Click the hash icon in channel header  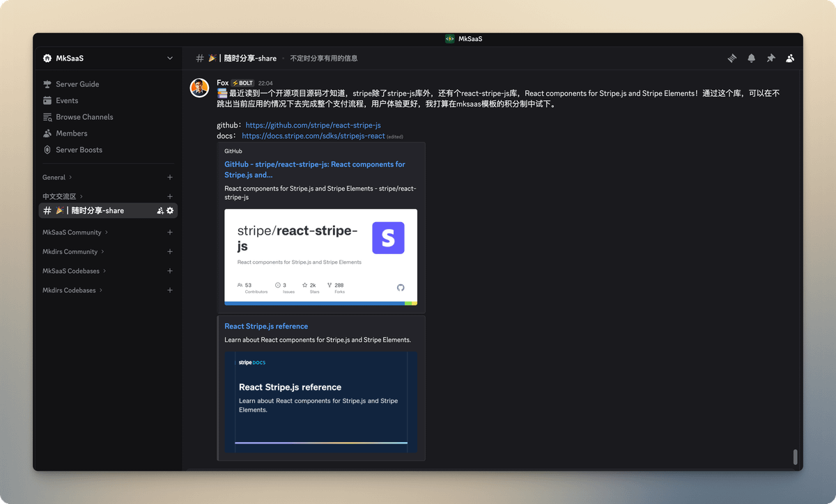(x=200, y=58)
